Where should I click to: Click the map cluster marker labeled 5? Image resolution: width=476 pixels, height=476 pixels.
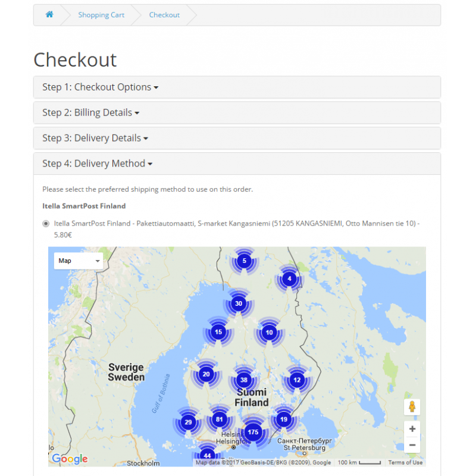(x=244, y=261)
